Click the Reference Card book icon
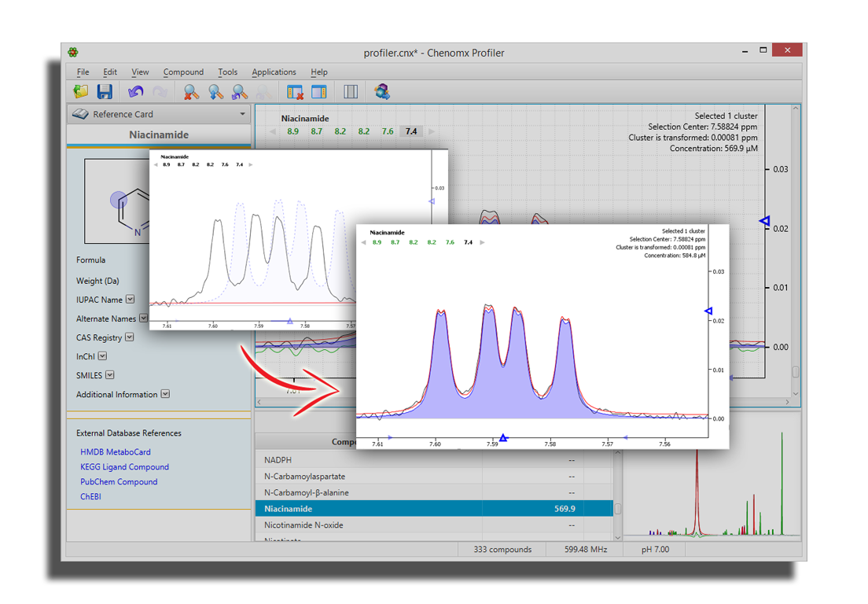Viewport: 868px width, 604px height. click(80, 114)
